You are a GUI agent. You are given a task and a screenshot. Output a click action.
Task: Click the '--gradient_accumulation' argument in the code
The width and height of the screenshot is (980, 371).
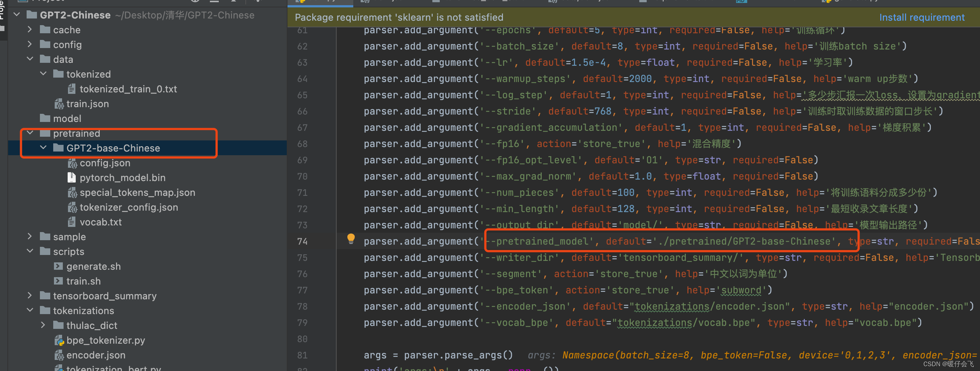click(551, 127)
